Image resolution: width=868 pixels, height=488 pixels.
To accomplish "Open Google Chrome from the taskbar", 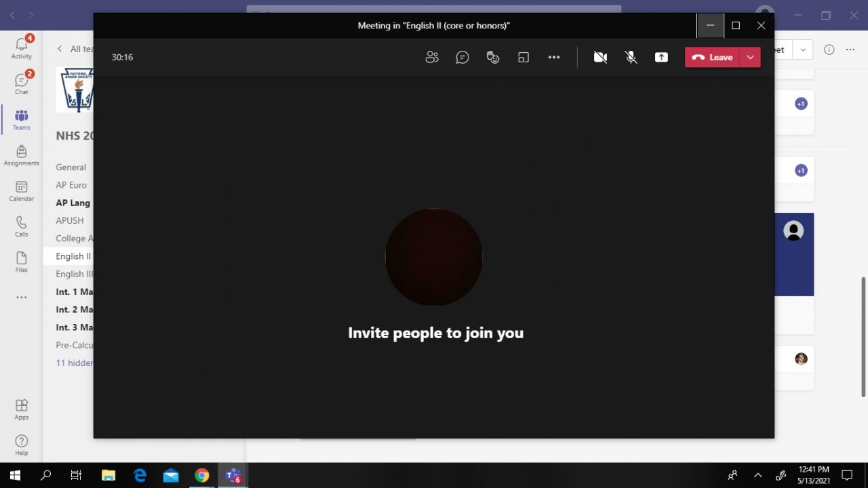I will [202, 475].
